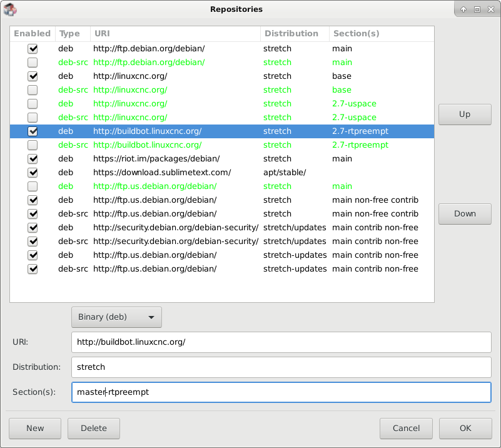Focus the Distribution field containing stretch
This screenshot has height=448, width=501.
[281, 367]
